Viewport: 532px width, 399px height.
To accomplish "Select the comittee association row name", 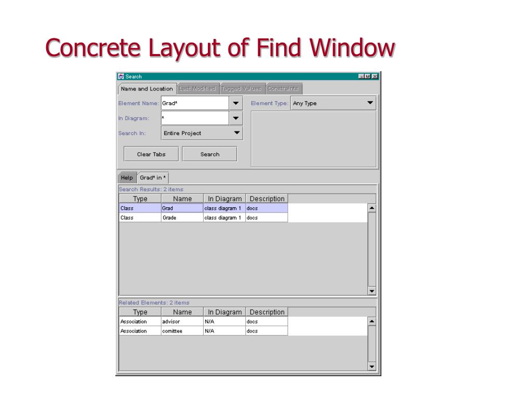I will point(182,331).
